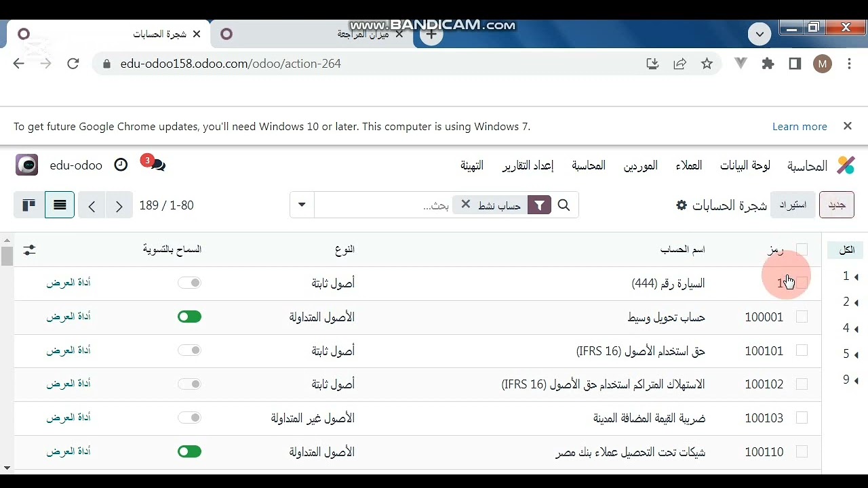Image resolution: width=868 pixels, height=488 pixels.
Task: Open the لوحة البيانات menu
Action: pos(745,165)
